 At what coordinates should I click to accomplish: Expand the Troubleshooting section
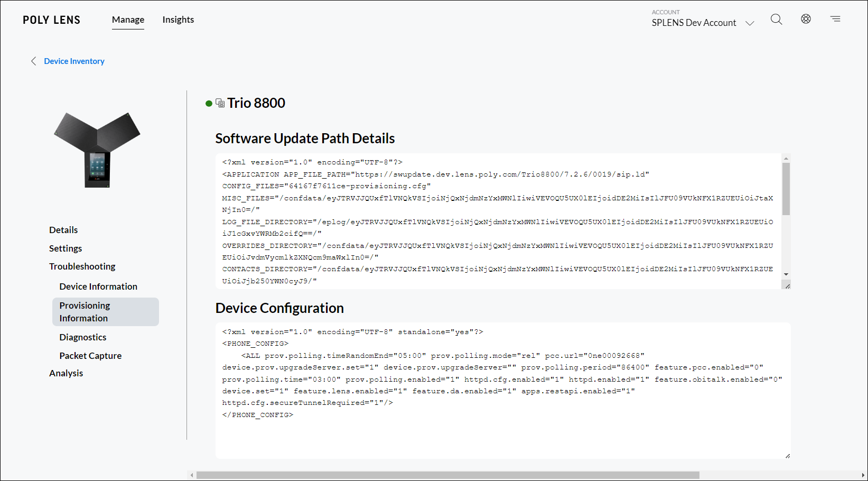coord(82,266)
